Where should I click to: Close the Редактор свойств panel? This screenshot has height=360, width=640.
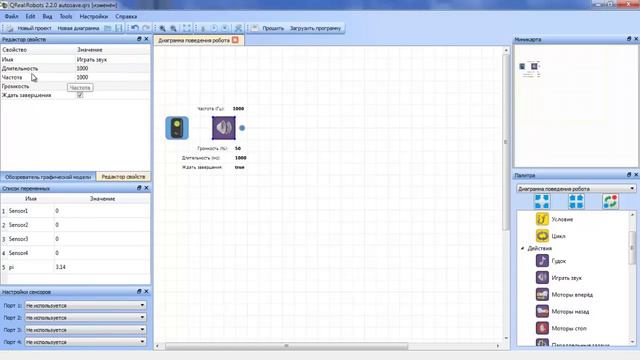point(147,39)
